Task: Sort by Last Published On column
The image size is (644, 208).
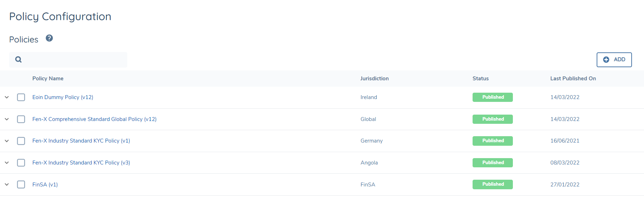Action: coord(573,79)
